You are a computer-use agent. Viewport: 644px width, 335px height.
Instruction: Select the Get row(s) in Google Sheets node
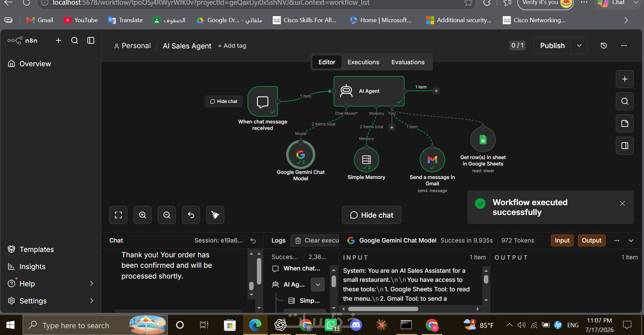483,140
